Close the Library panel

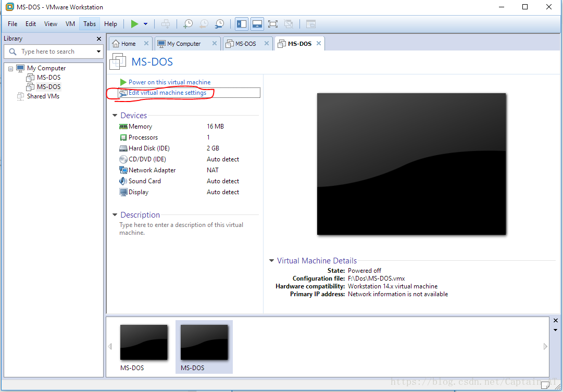pyautogui.click(x=99, y=39)
